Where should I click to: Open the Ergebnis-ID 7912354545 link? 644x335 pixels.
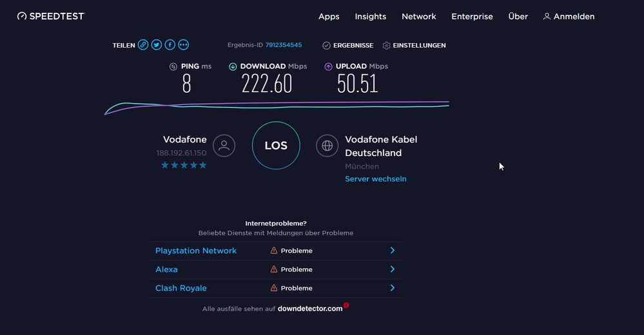tap(284, 45)
